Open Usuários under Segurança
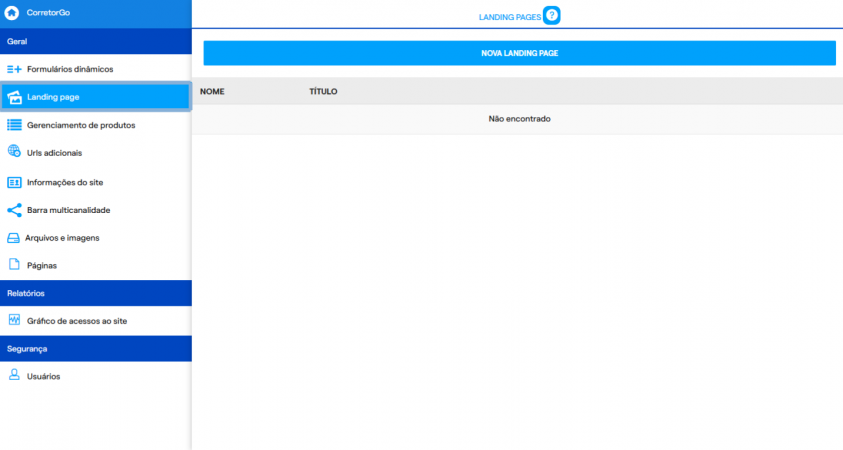The image size is (843, 450). point(96,376)
